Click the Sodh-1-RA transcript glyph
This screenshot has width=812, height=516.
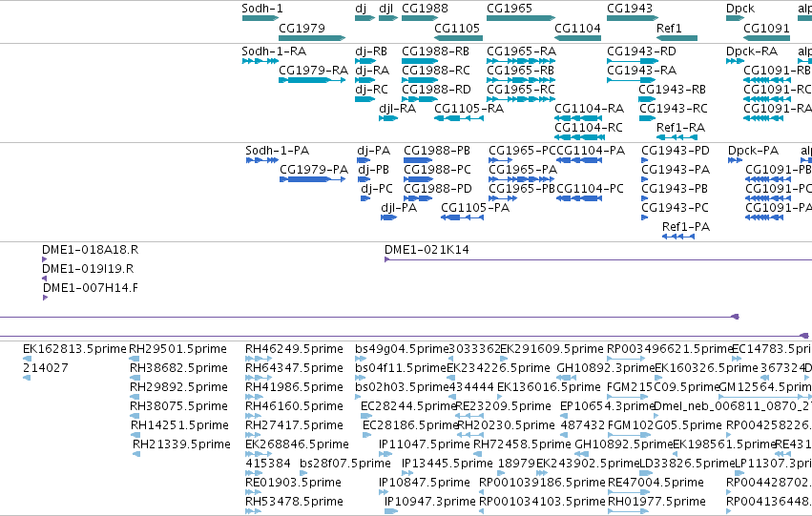[260, 61]
